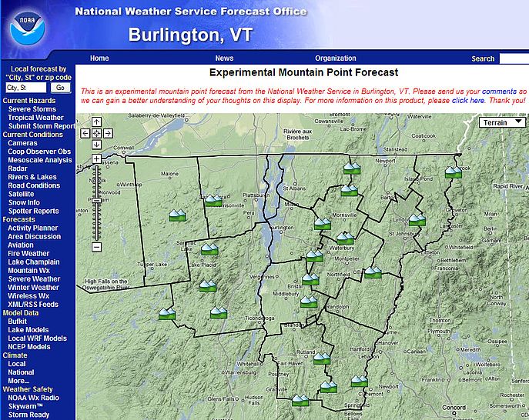This screenshot has width=529, height=420.
Task: Select the mountain icon near Rutland
Action: pos(322,358)
